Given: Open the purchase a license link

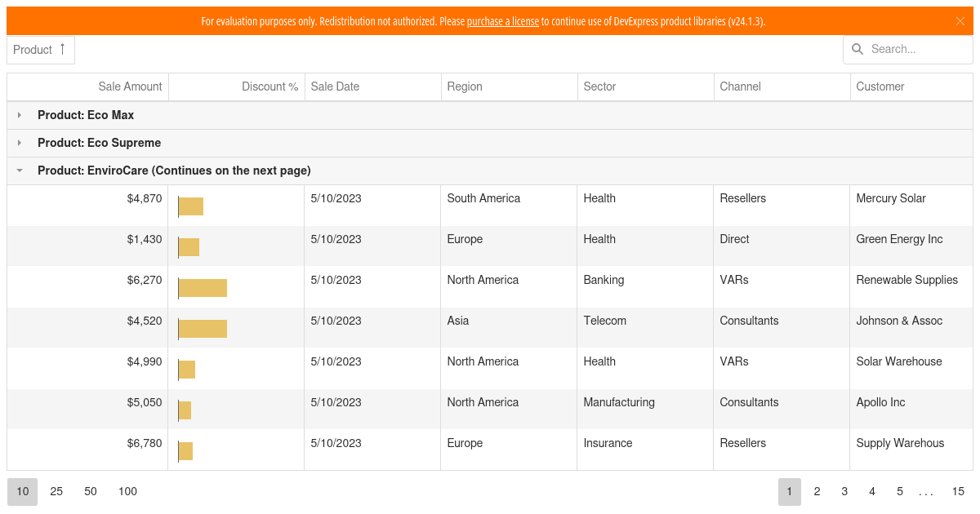Looking at the screenshot, I should [x=503, y=21].
